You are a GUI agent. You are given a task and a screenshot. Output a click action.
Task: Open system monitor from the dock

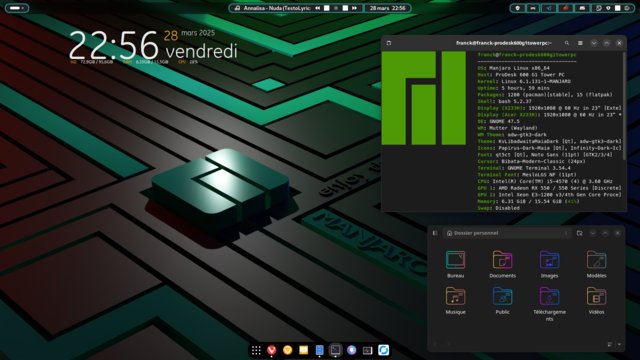[x=367, y=350]
